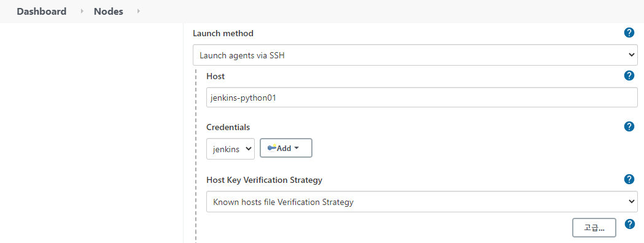Click the Launch method label

[x=223, y=33]
